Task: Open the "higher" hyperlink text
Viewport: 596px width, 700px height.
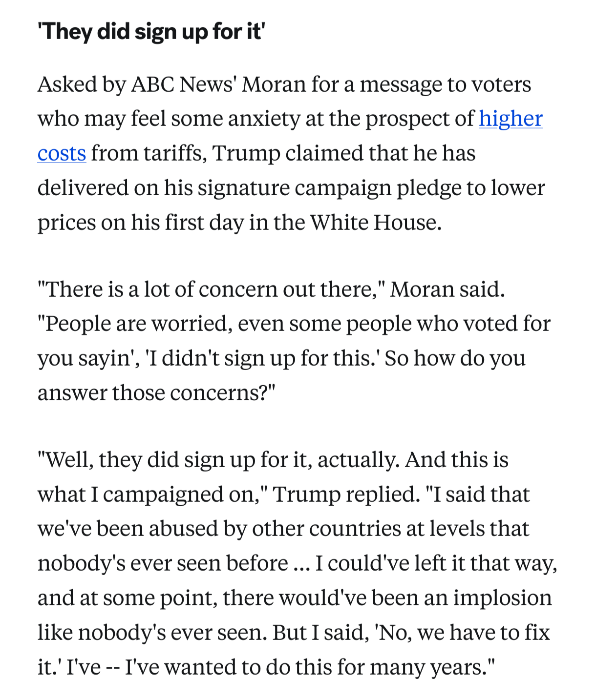Action: [x=511, y=119]
